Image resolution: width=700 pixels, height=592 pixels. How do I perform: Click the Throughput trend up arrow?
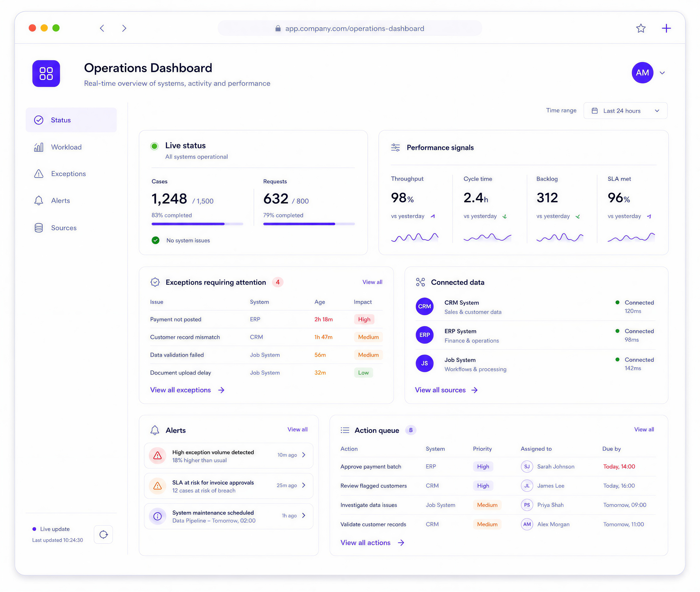click(433, 216)
